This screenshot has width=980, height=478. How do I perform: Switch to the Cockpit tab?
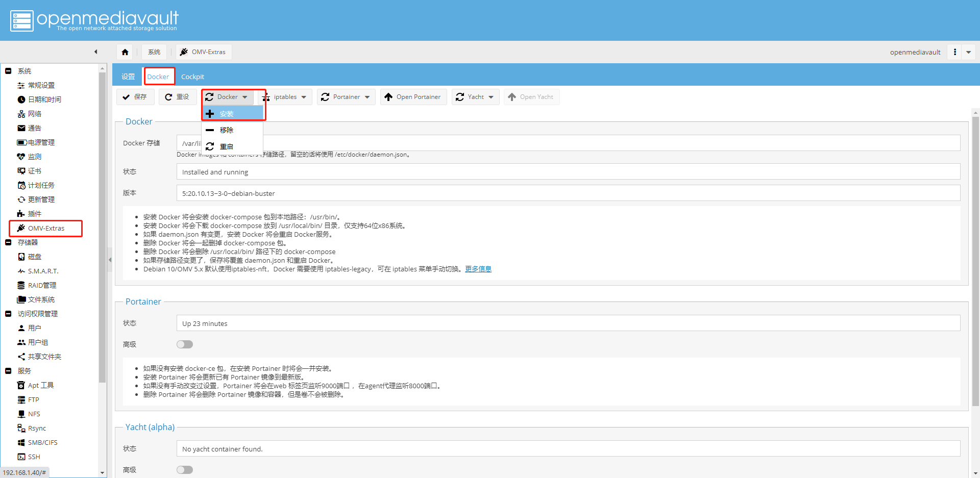tap(192, 77)
